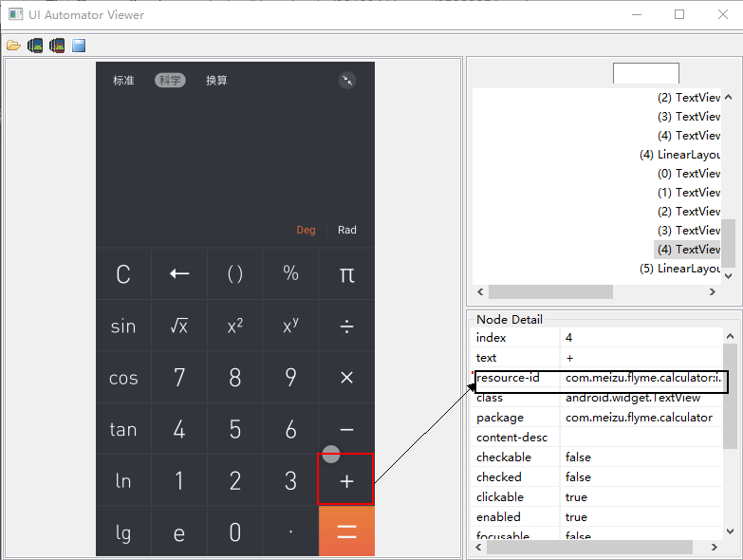Screen dimensions: 743x560
Task: Select the 科学 scientific tab
Action: 170,81
